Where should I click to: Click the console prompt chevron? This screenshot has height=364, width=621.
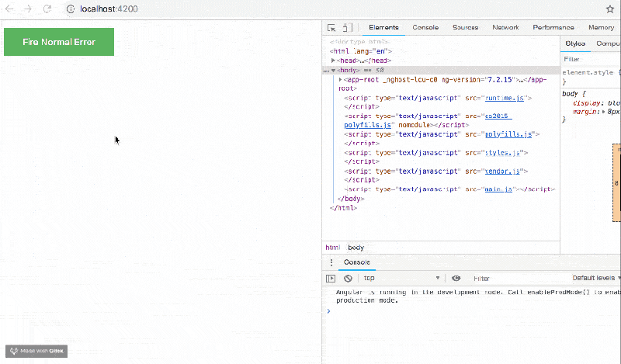point(328,311)
